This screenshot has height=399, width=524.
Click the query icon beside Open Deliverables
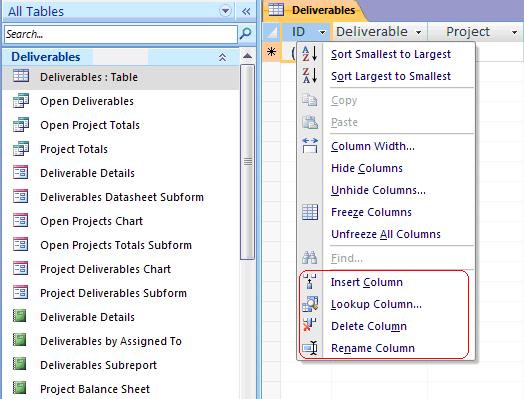[21, 101]
